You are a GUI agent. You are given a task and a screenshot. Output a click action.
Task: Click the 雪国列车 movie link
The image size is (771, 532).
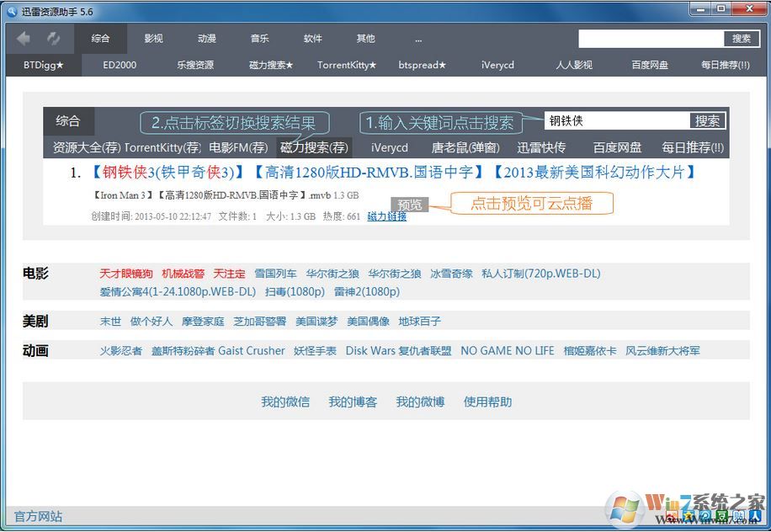tap(275, 274)
